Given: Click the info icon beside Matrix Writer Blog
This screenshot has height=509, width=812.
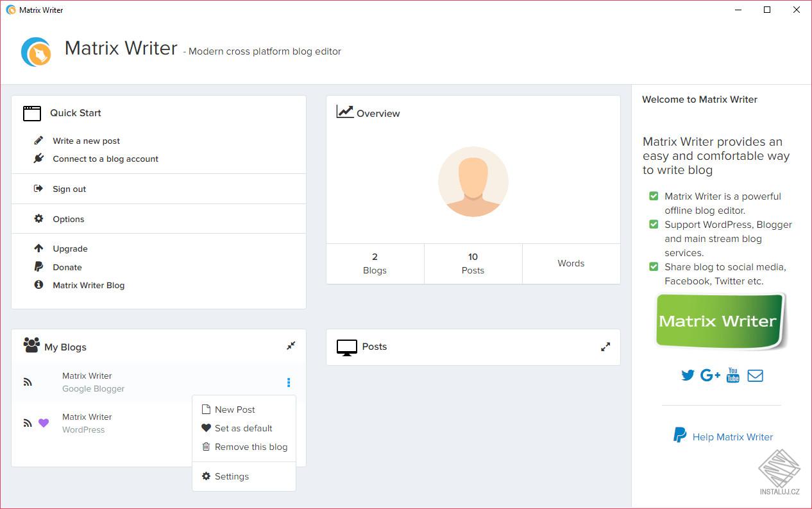Looking at the screenshot, I should pyautogui.click(x=38, y=285).
